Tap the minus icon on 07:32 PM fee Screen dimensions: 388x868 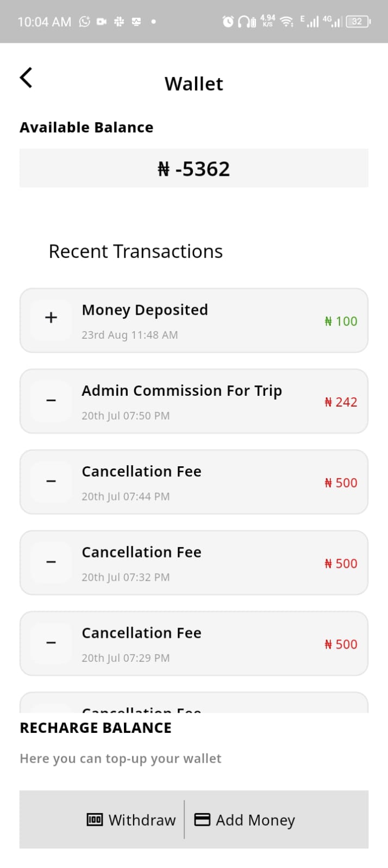(51, 562)
